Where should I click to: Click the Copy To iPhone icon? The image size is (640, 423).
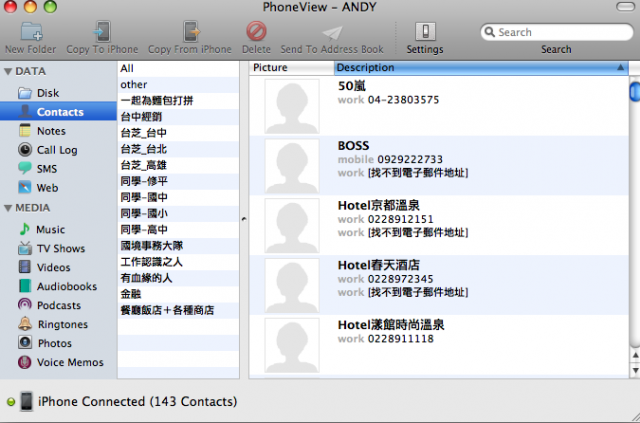[x=102, y=31]
